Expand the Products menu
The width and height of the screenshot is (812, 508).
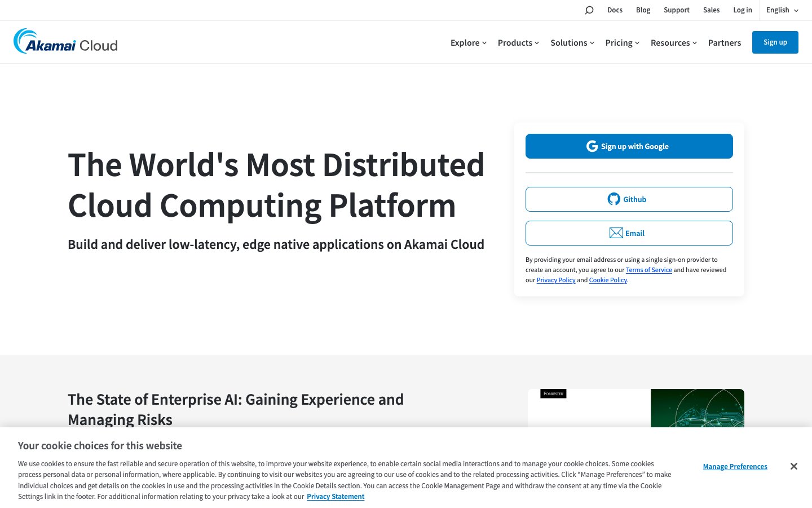[x=518, y=43]
